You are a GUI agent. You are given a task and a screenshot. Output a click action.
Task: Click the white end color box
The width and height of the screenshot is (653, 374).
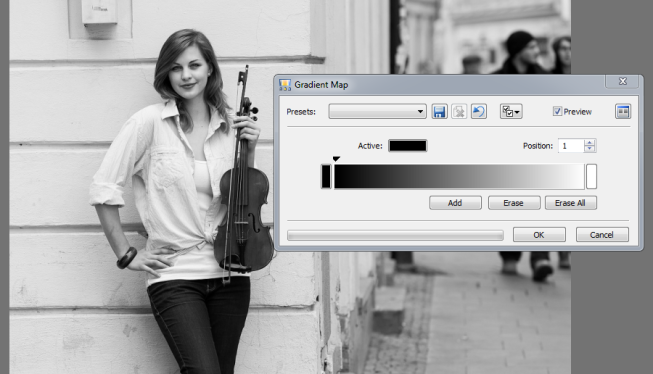(591, 176)
